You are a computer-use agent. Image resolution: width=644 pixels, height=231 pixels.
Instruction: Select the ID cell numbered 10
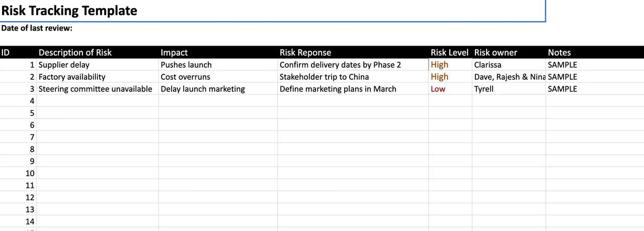[18, 173]
